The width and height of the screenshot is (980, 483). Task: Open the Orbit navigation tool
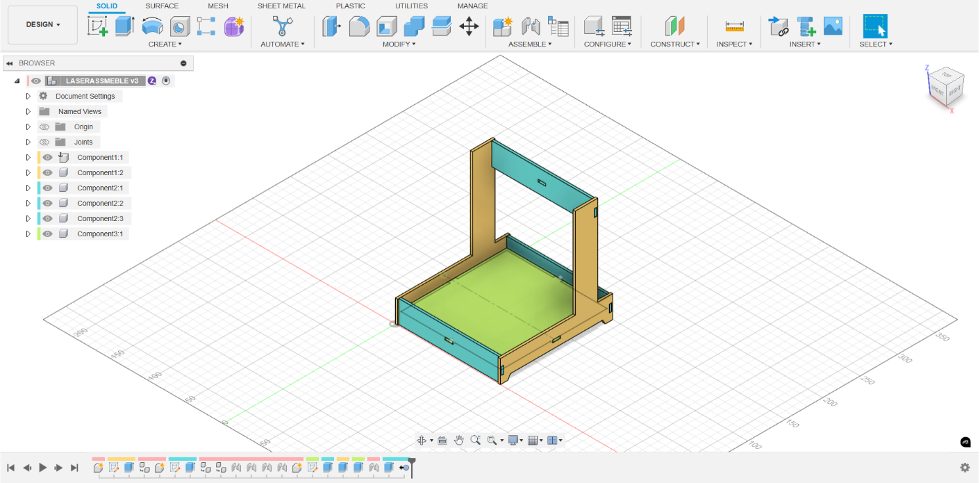(422, 440)
